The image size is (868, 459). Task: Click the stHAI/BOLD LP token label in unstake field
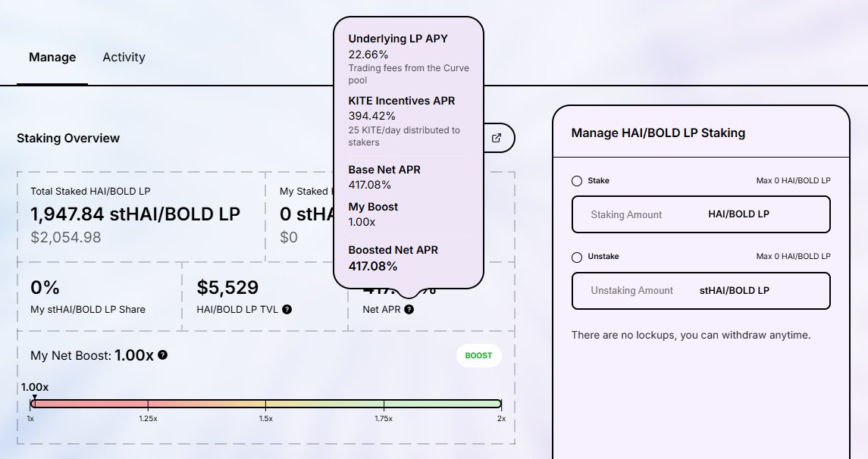tap(734, 291)
